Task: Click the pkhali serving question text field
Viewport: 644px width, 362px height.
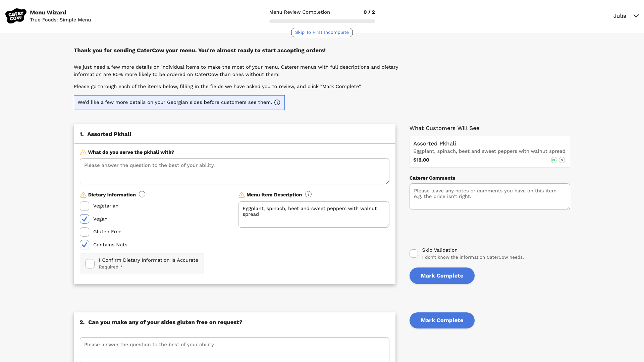Action: 234,171
